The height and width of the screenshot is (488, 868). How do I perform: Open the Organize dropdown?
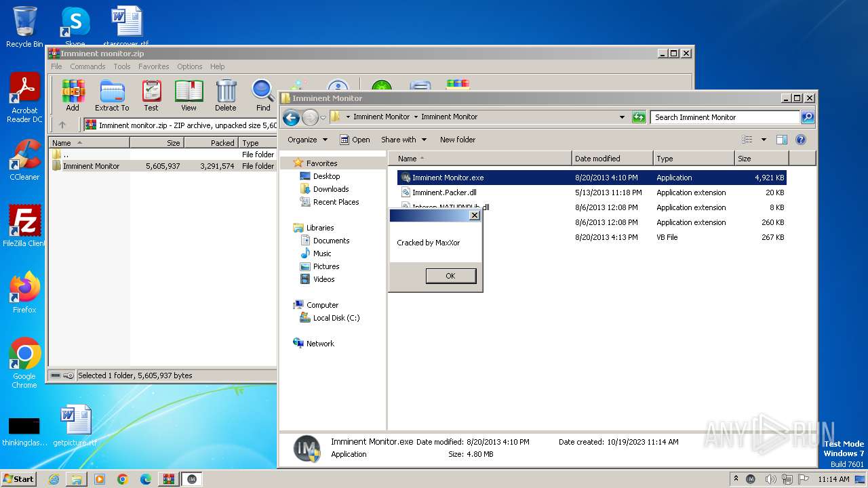(x=307, y=140)
